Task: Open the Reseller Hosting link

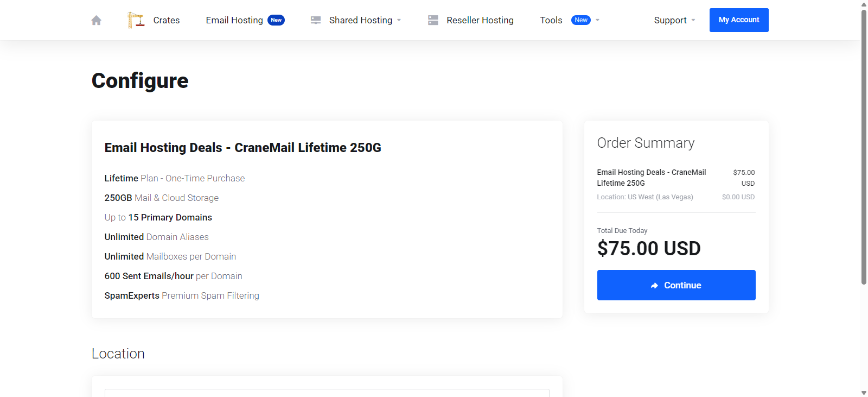Action: 480,20
